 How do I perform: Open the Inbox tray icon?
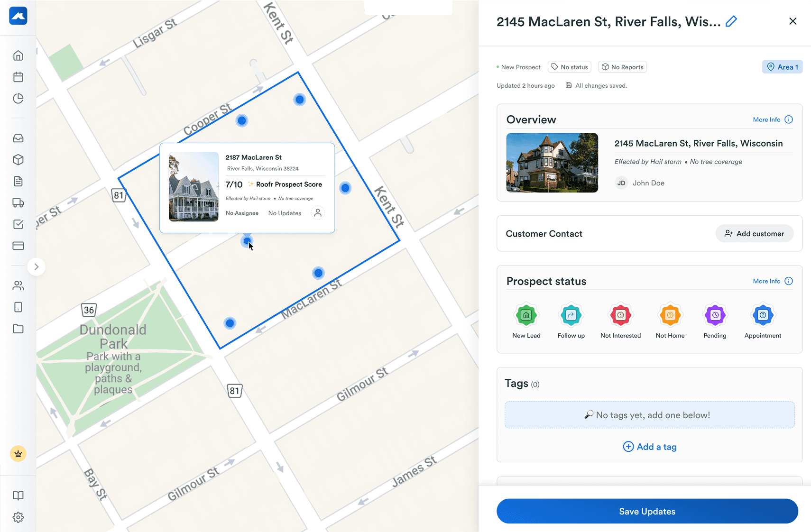click(18, 138)
